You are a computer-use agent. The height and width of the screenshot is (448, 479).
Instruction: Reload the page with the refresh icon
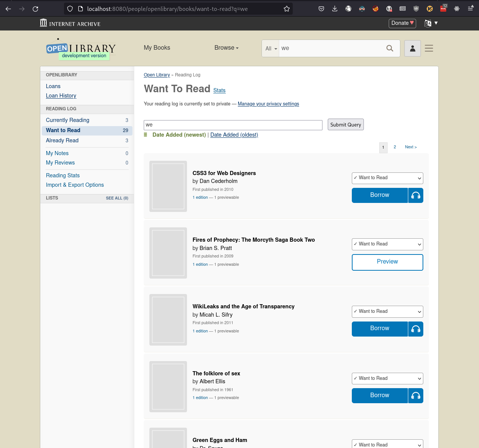tap(35, 9)
